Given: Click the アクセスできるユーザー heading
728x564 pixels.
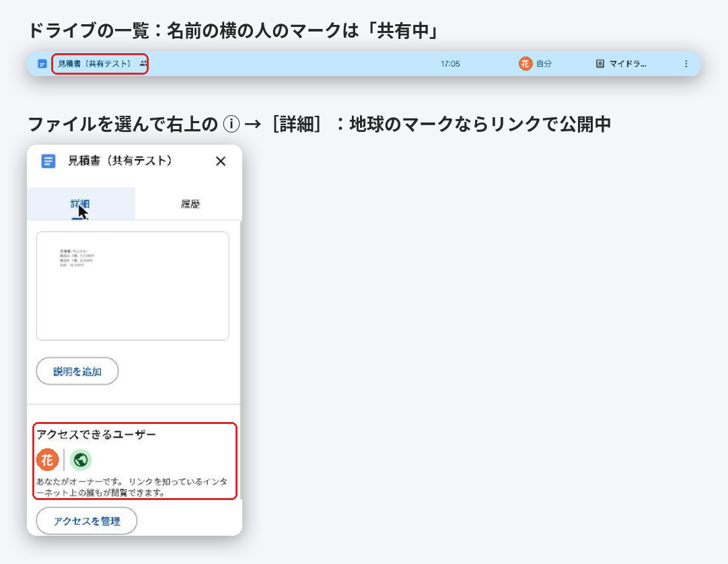Looking at the screenshot, I should [x=96, y=434].
